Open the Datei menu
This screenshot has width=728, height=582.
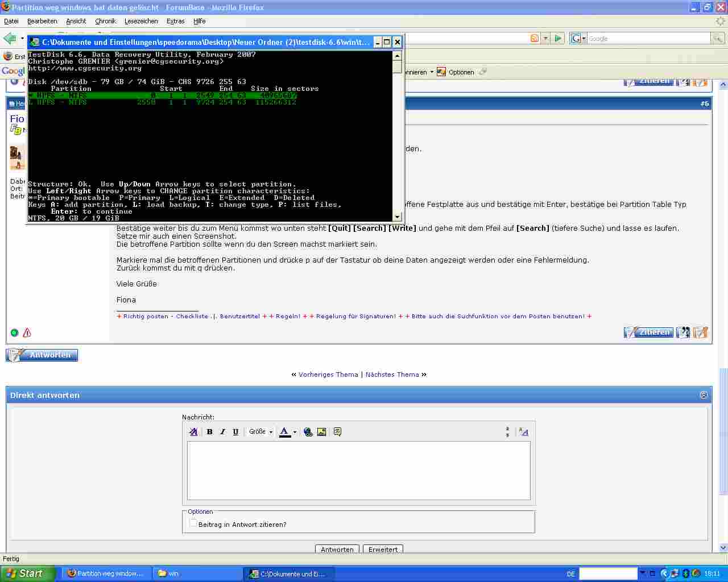click(x=11, y=21)
